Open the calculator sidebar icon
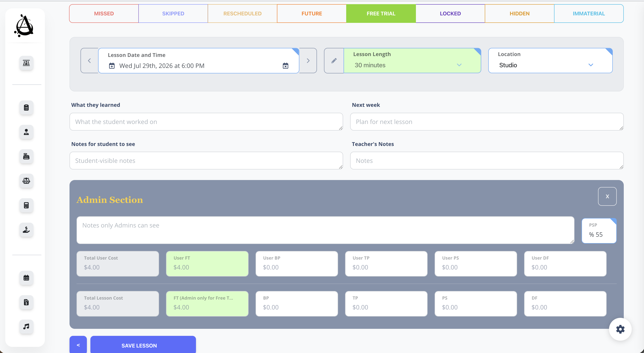The height and width of the screenshot is (353, 644). [26, 205]
